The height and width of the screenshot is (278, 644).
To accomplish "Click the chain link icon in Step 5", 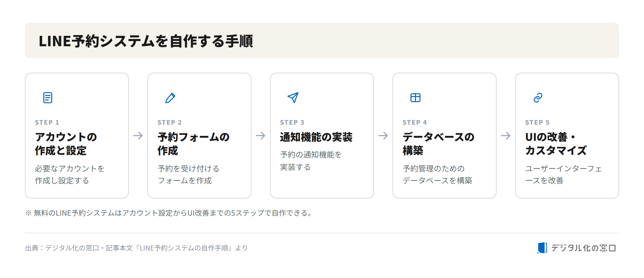I will click(538, 98).
